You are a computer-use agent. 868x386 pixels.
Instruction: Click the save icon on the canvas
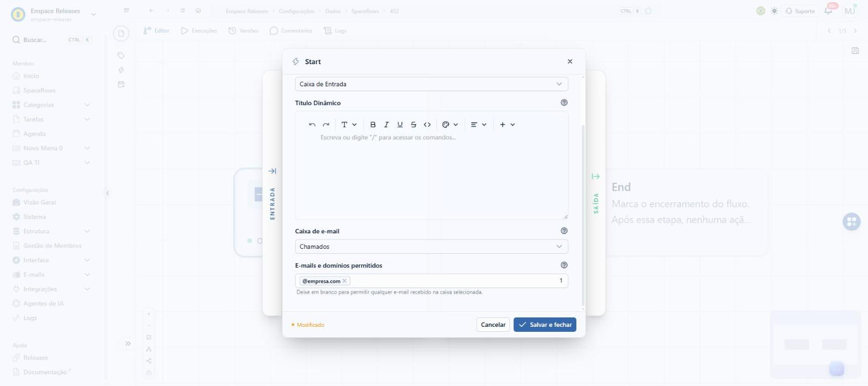click(855, 51)
